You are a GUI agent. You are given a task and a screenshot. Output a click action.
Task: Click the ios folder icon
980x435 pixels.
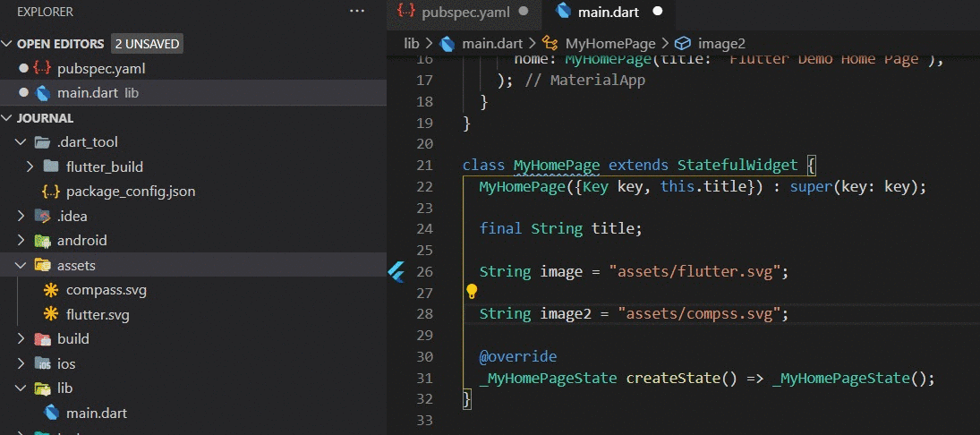[42, 363]
